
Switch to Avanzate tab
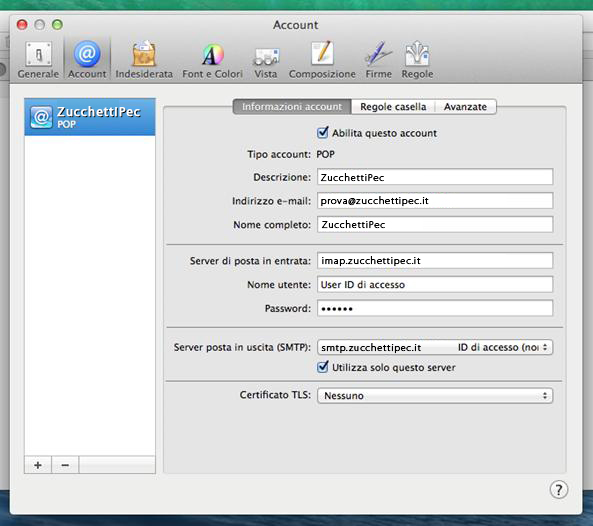point(465,107)
